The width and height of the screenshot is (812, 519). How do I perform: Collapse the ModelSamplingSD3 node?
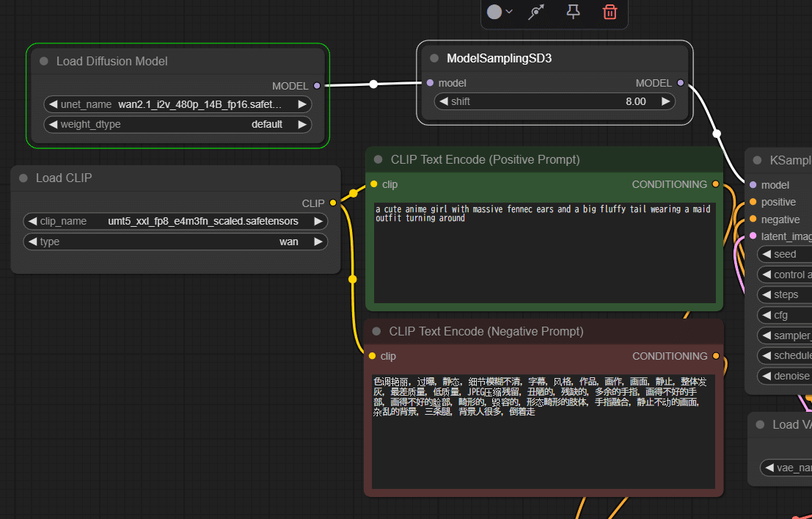[x=434, y=58]
